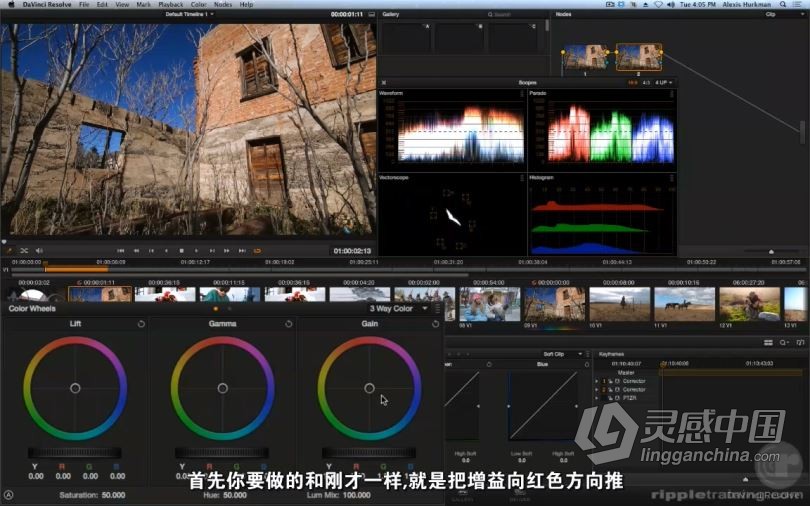The height and width of the screenshot is (506, 810).
Task: Jump to the first frame
Action: 120,250
